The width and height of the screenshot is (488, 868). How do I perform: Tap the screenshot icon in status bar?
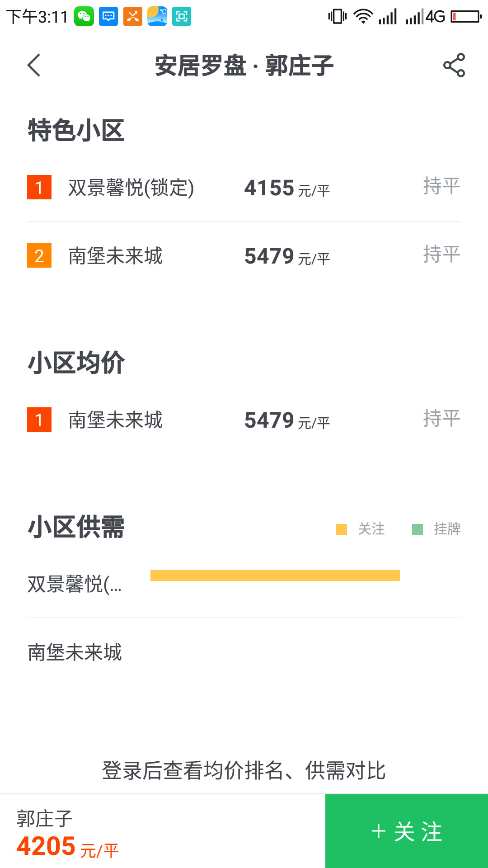pyautogui.click(x=182, y=17)
